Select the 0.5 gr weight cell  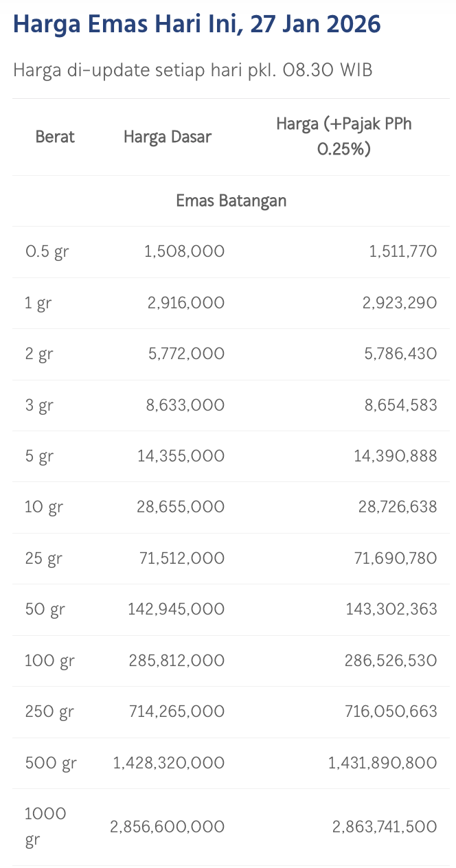tap(47, 252)
